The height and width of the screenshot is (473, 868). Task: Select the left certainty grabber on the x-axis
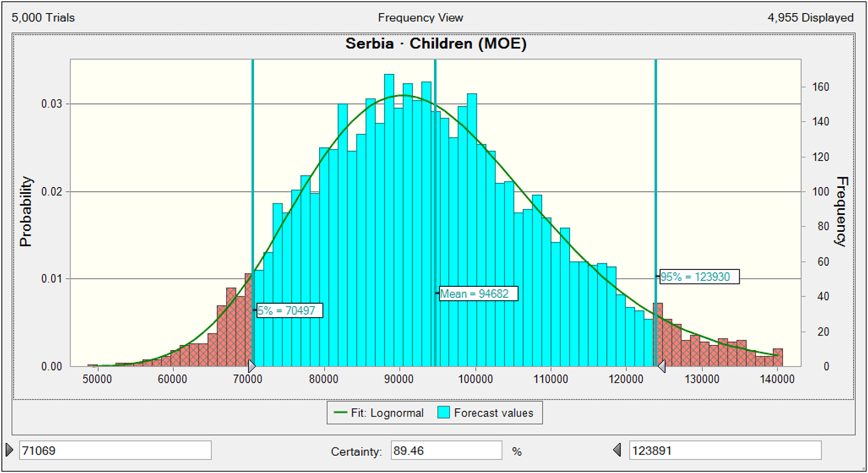coord(252,366)
